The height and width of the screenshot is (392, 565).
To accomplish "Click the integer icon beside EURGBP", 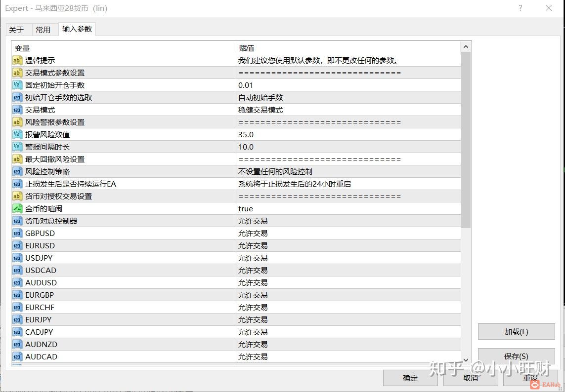I will coord(17,295).
